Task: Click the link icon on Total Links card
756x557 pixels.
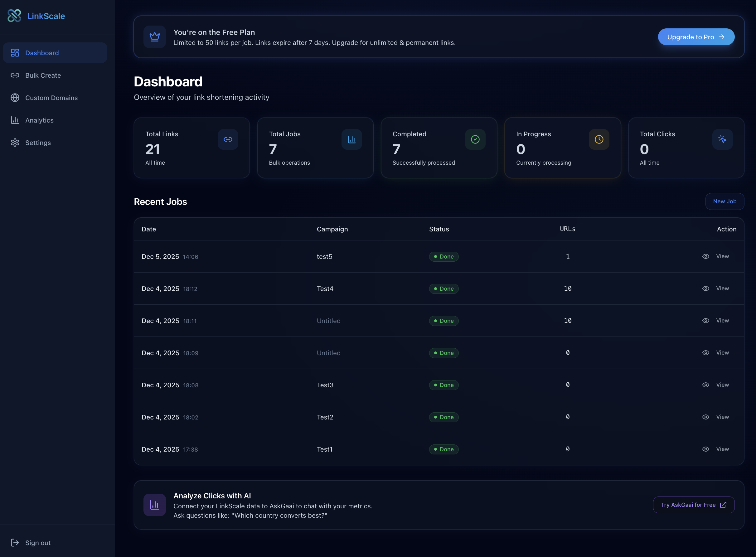Action: [228, 139]
